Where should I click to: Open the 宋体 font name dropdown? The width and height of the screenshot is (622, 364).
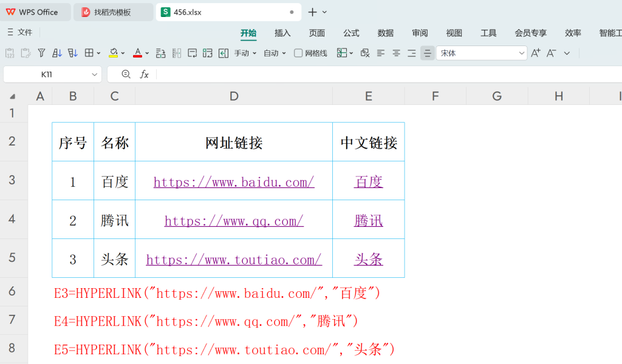pyautogui.click(x=522, y=53)
